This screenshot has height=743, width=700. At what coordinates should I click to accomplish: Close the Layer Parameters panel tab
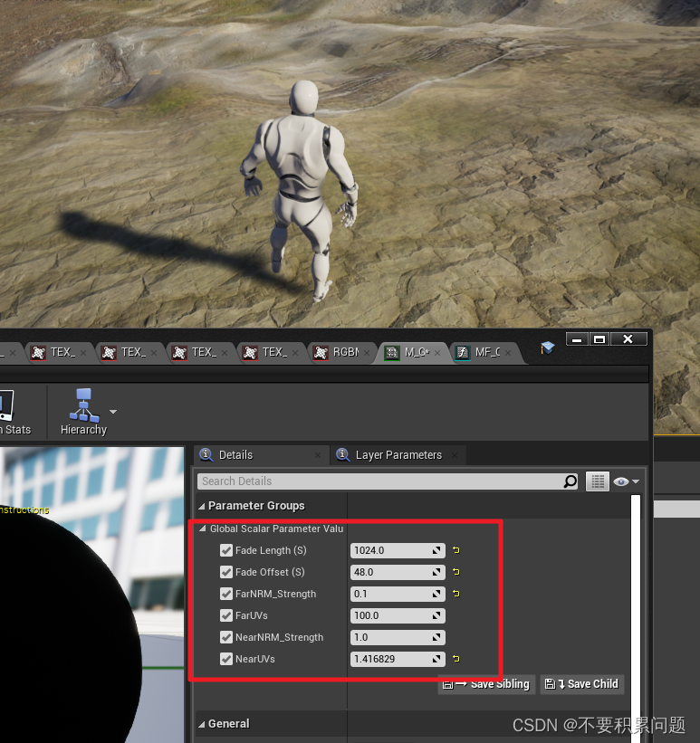pyautogui.click(x=455, y=455)
